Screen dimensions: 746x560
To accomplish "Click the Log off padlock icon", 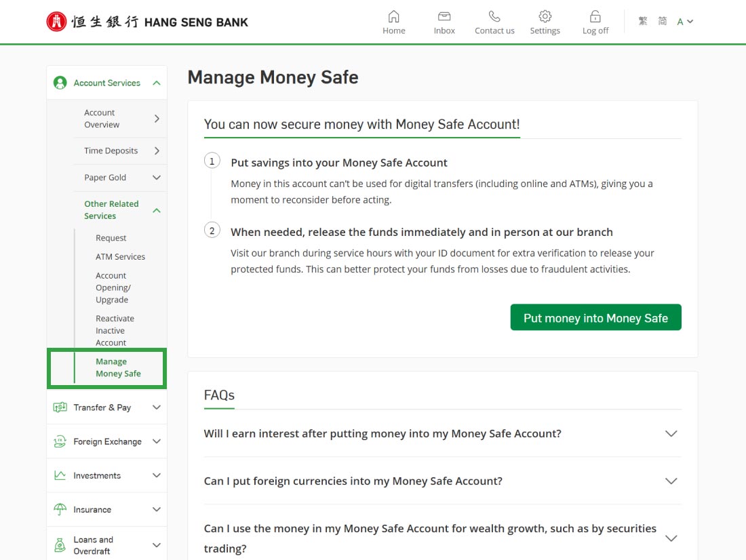I will (595, 16).
